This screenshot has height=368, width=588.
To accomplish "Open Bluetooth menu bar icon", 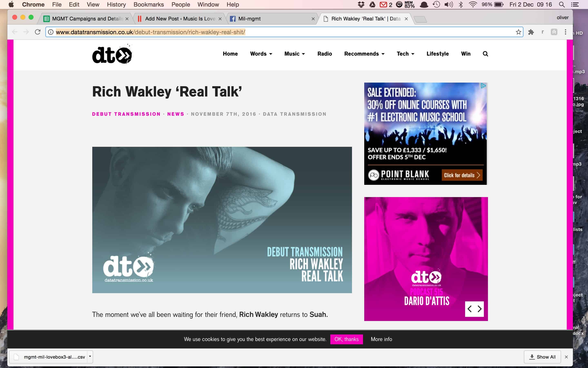I will point(461,5).
